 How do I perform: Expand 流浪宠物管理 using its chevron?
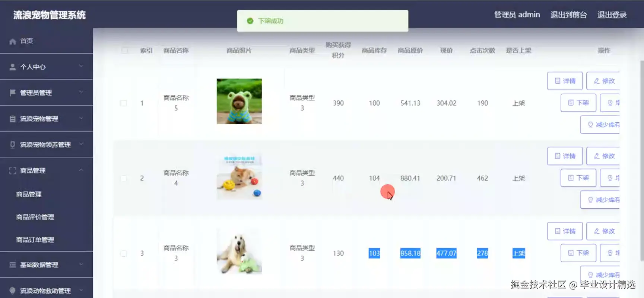[81, 118]
